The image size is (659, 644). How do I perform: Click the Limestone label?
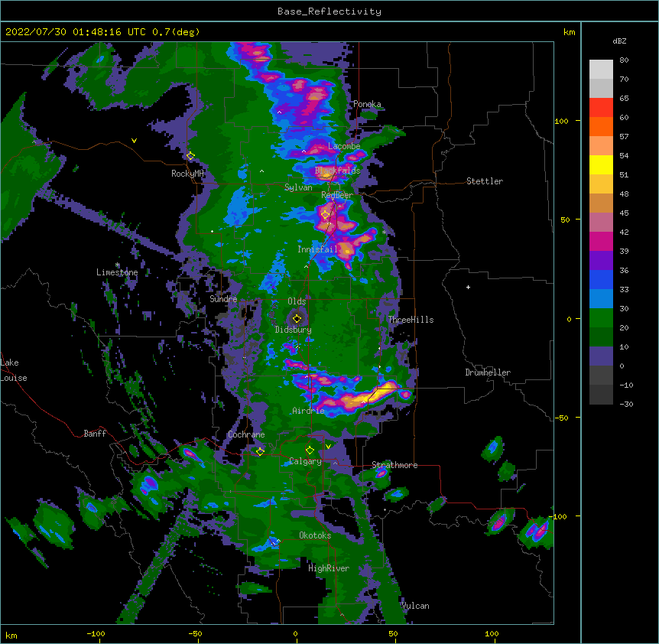click(x=117, y=272)
